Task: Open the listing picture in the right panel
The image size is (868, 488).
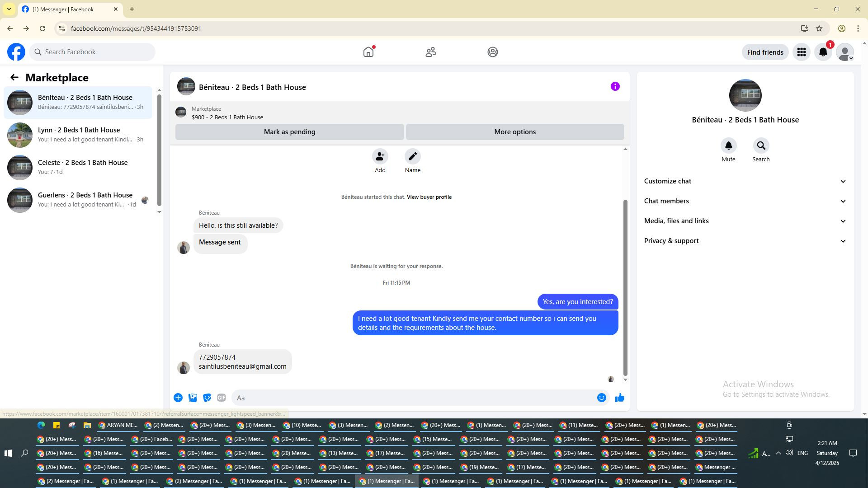Action: click(x=745, y=95)
